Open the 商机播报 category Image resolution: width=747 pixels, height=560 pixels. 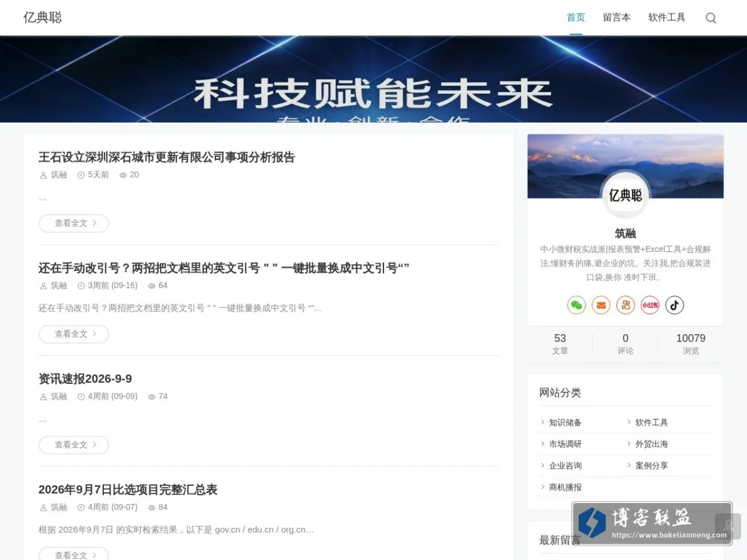(x=565, y=487)
